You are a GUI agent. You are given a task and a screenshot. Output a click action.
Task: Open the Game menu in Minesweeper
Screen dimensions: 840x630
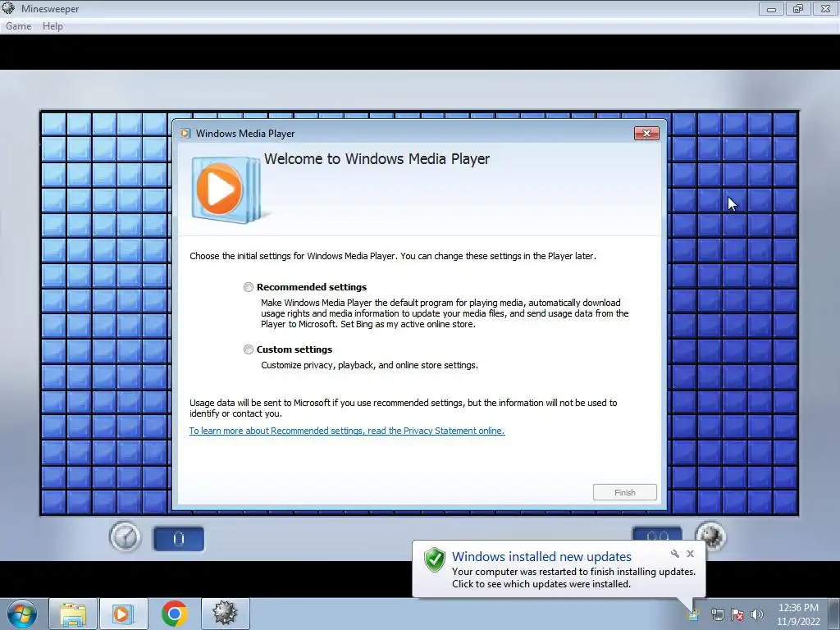tap(19, 26)
